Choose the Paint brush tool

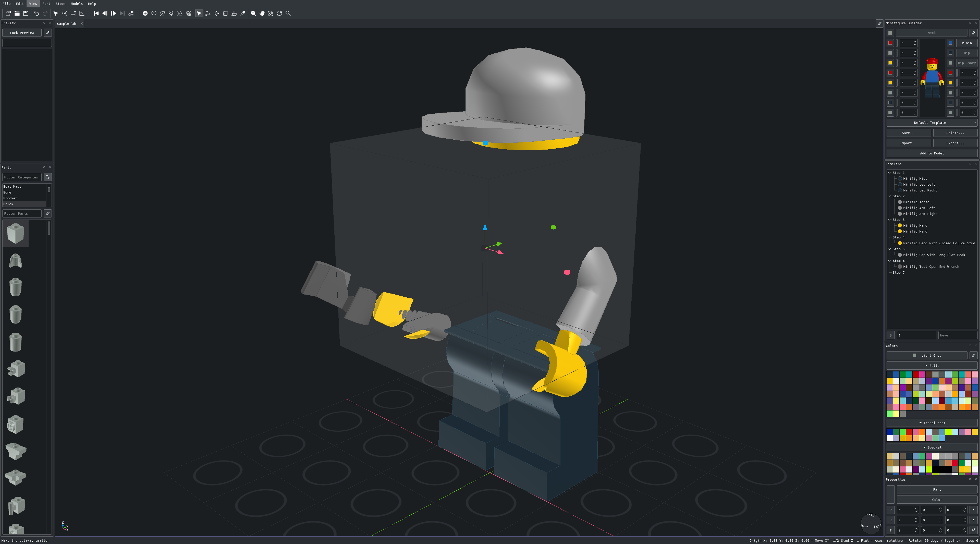(x=234, y=13)
